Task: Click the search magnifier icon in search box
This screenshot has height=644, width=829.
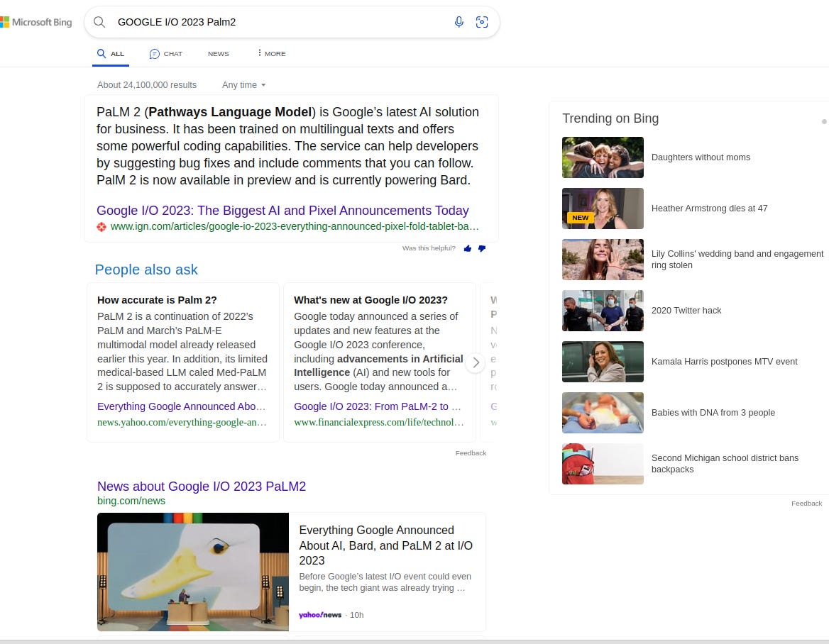Action: tap(99, 22)
